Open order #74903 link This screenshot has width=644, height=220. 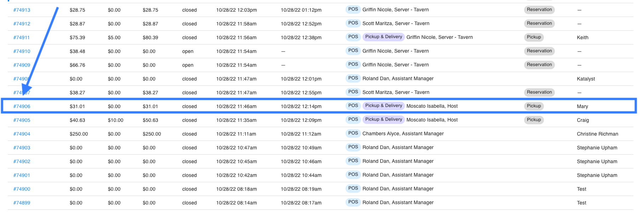click(x=22, y=148)
